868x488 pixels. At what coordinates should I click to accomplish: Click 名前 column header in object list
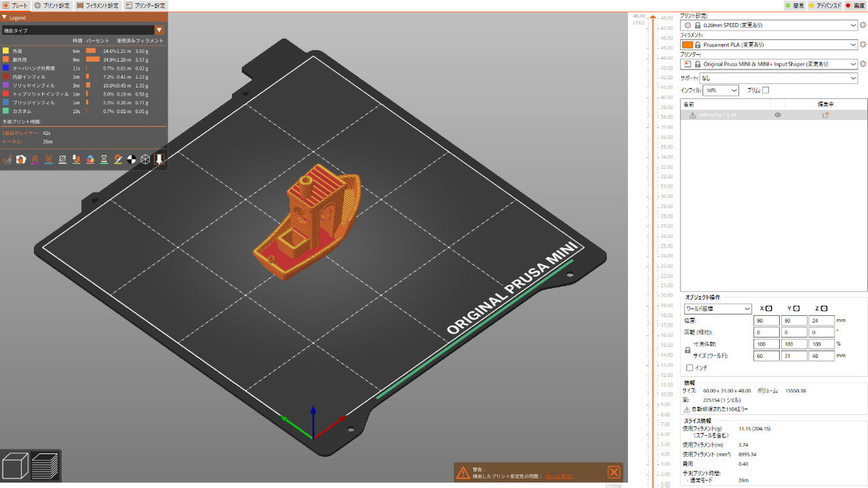click(689, 104)
